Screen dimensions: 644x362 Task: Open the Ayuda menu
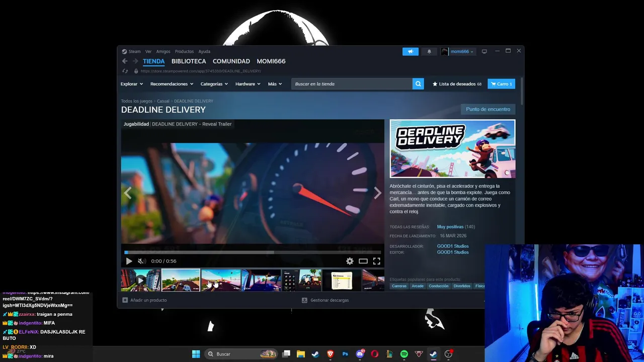coord(204,51)
